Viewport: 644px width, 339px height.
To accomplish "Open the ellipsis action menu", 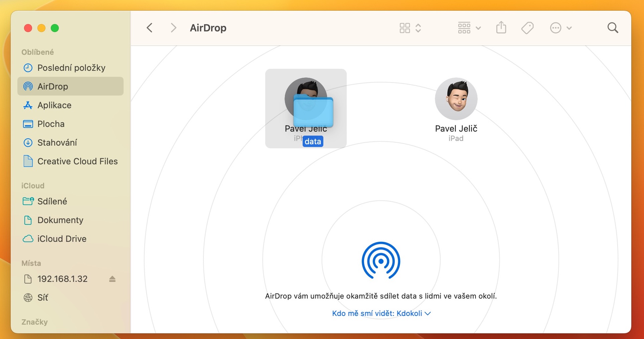I will tap(560, 28).
